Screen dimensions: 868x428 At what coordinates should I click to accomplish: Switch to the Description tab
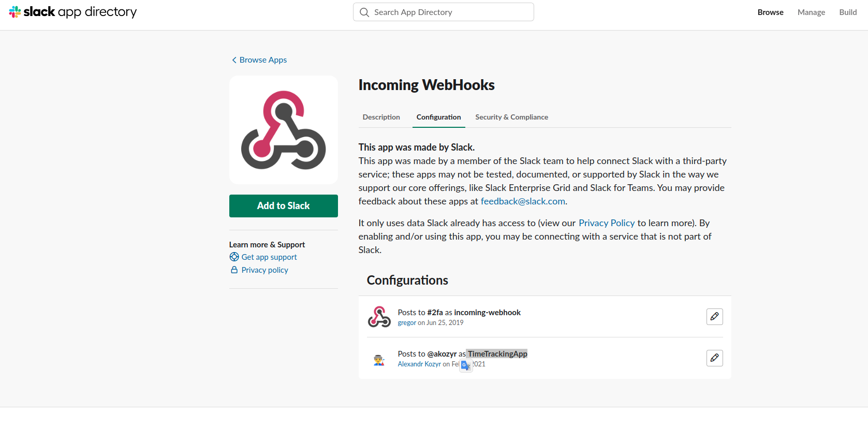coord(381,117)
